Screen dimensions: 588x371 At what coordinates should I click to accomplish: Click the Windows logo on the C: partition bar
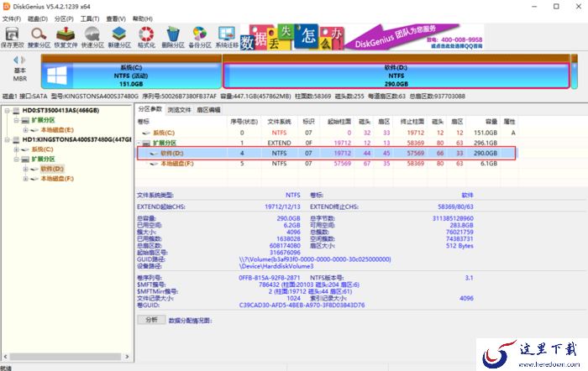tap(57, 76)
